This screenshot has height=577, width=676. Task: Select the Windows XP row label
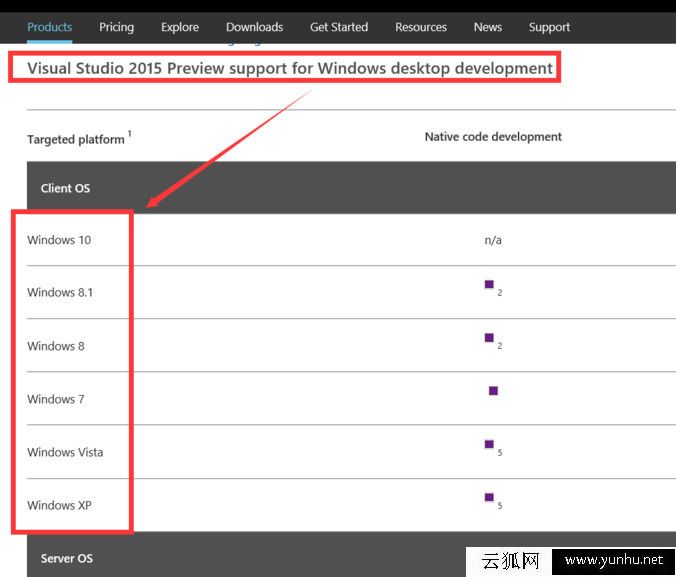pyautogui.click(x=59, y=505)
